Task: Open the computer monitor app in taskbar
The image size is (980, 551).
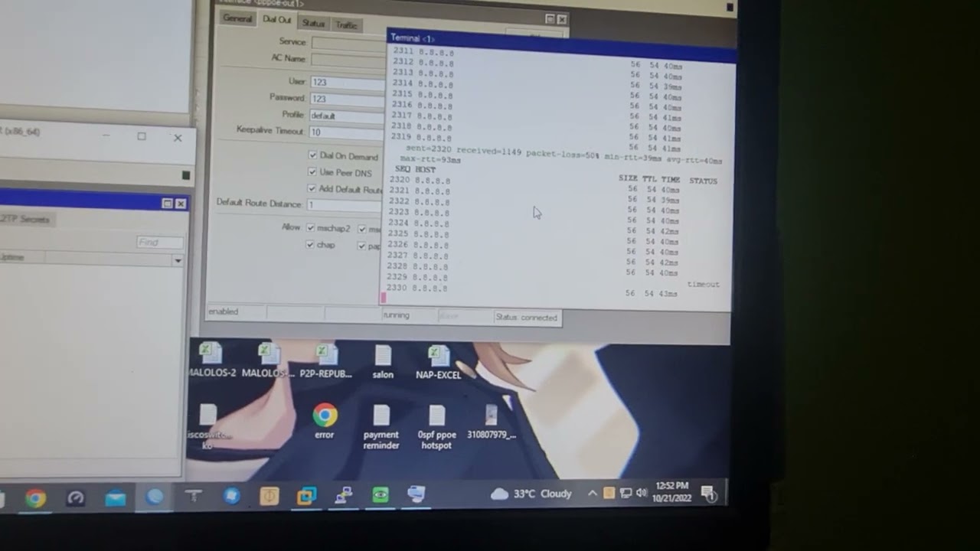Action: pos(416,494)
